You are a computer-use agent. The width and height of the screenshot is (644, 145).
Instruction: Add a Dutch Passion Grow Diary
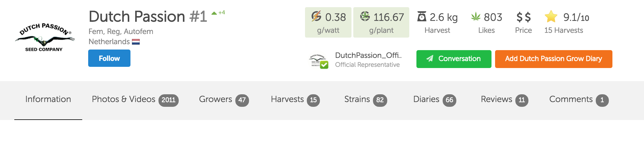[x=553, y=59]
